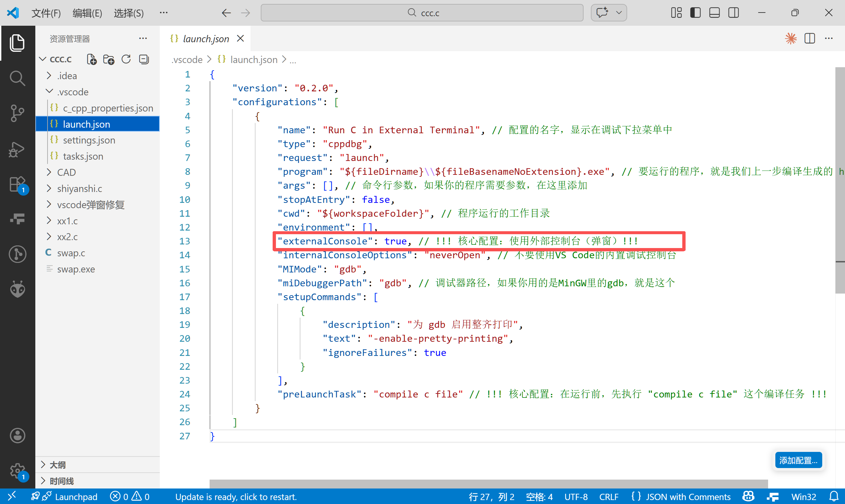
Task: Go back with the left arrow
Action: pos(226,13)
